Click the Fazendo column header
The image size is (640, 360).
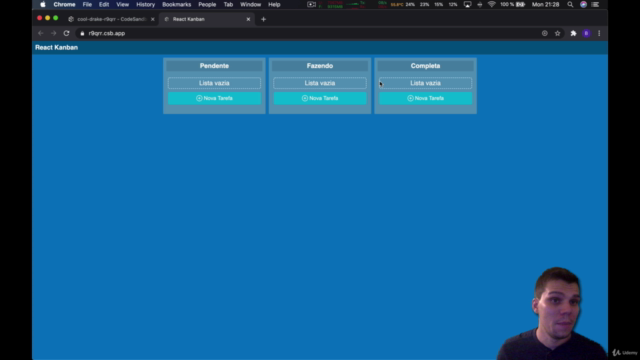pos(320,66)
